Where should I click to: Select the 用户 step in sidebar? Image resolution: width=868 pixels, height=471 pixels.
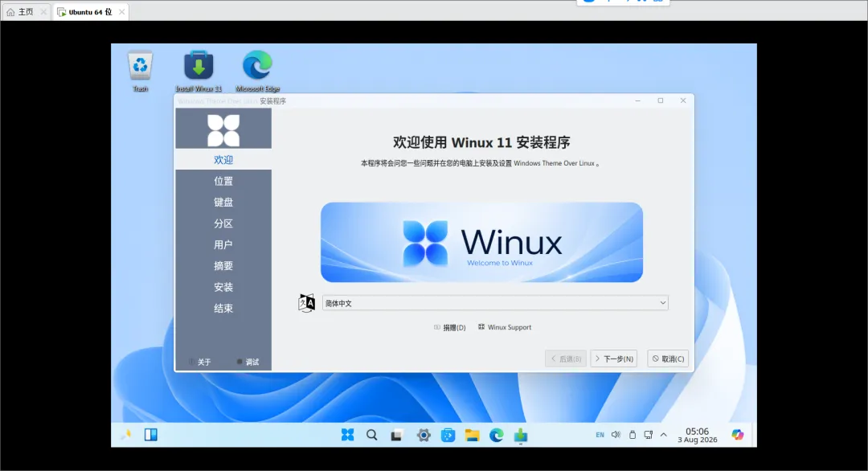tap(223, 244)
